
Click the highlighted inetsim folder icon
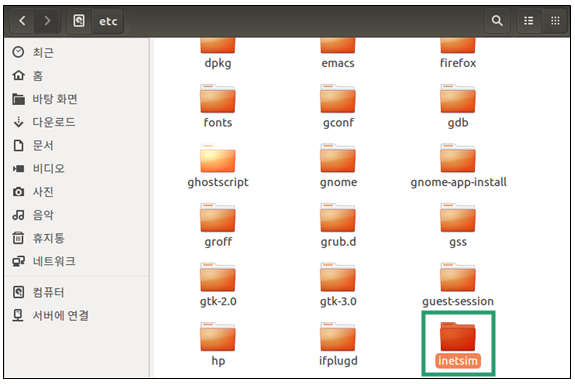click(x=458, y=337)
